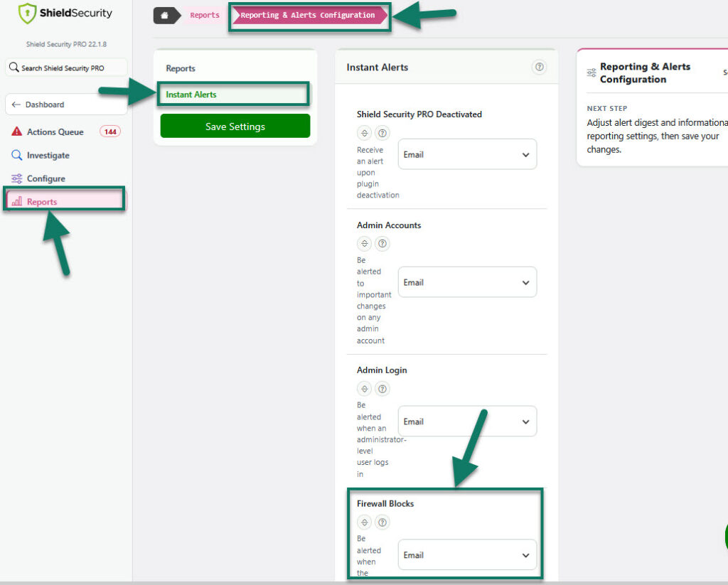
Task: Open Configure menu item
Action: (x=65, y=178)
